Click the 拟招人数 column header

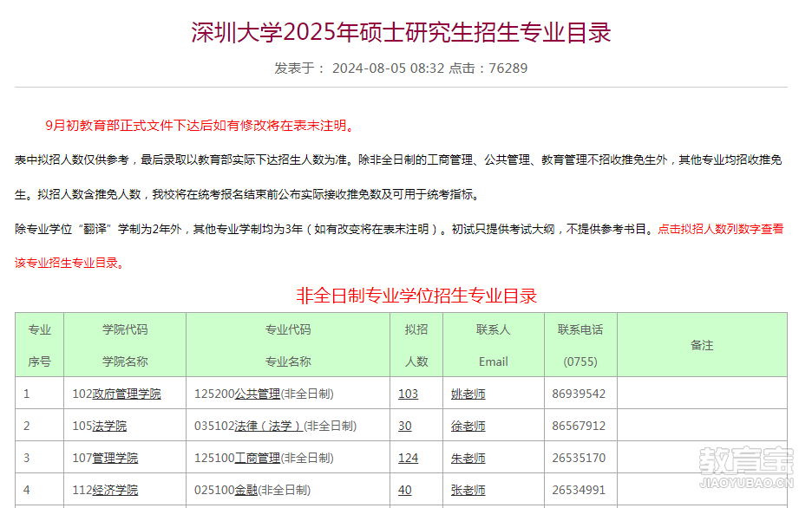[416, 345]
